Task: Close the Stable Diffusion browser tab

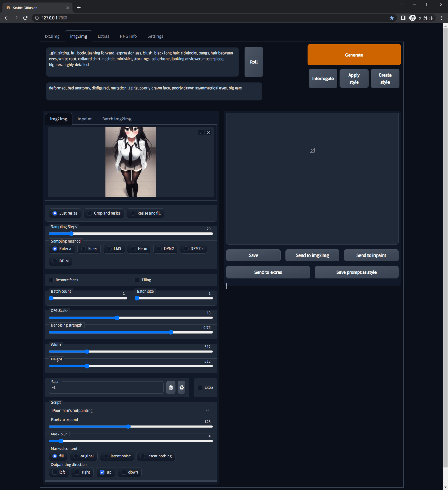Action: (x=68, y=8)
